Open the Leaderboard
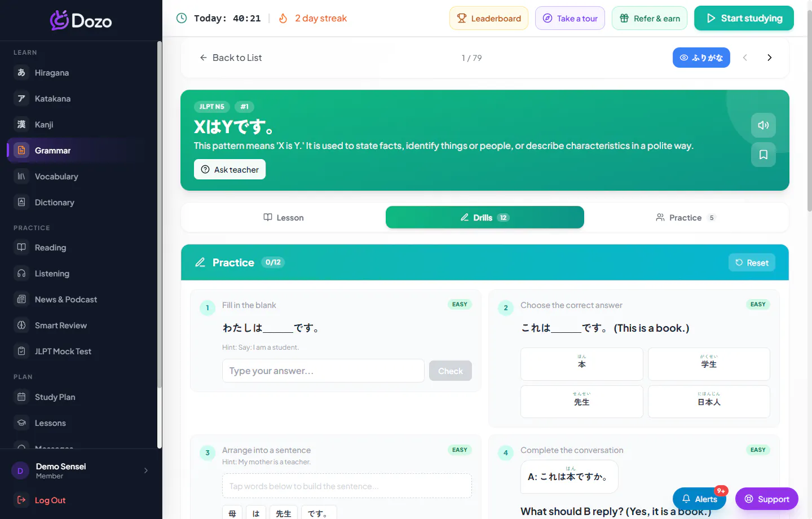The width and height of the screenshot is (812, 519). pos(489,18)
